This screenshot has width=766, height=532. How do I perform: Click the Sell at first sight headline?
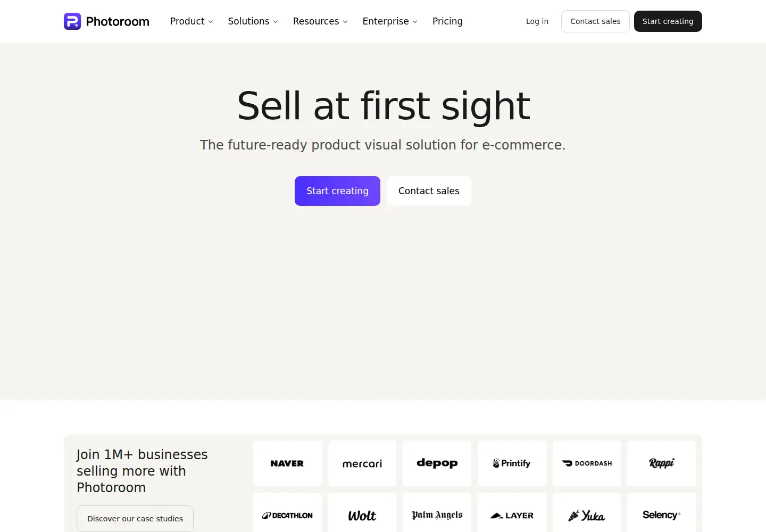coord(383,106)
